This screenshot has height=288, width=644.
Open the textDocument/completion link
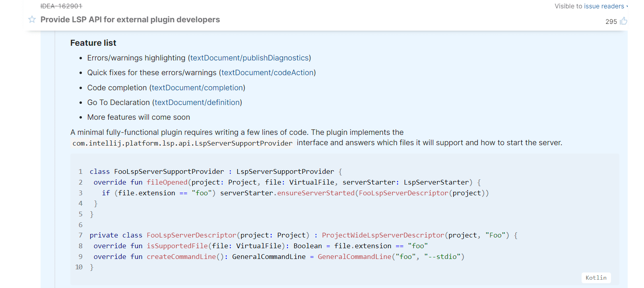coord(197,88)
